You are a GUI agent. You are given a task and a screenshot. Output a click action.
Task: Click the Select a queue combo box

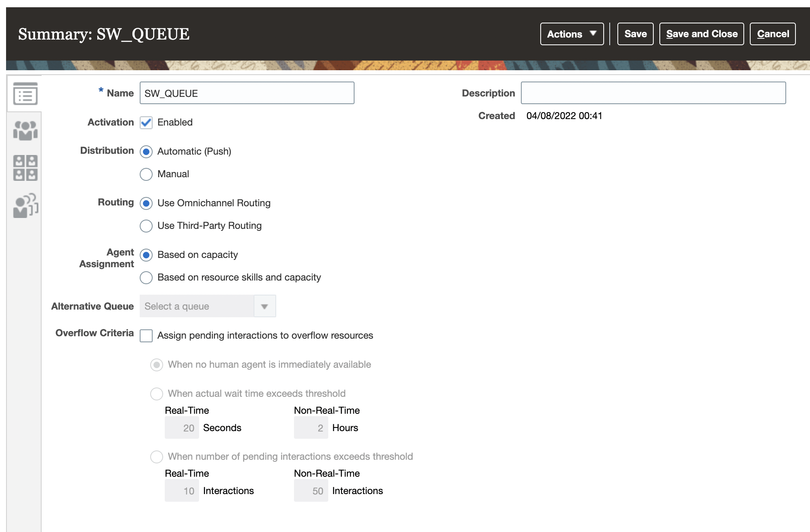[197, 306]
